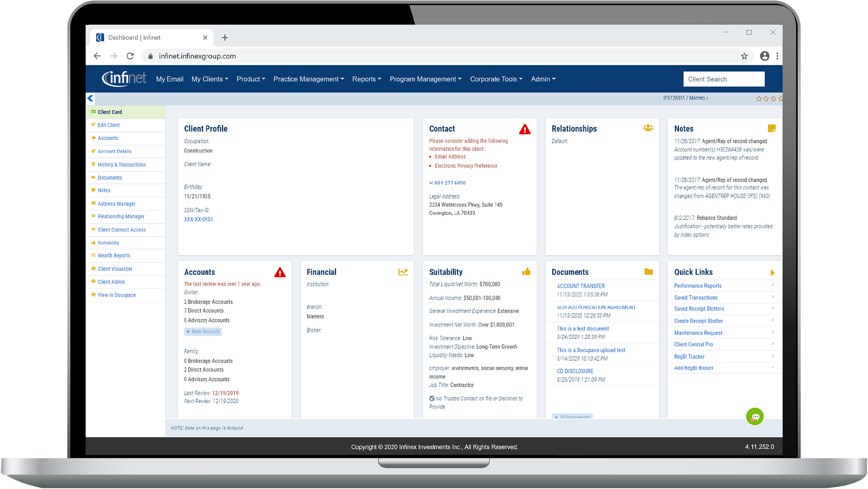Click the Quick Links arrow icon
Viewport: 868px width, 489px height.
tap(772, 272)
